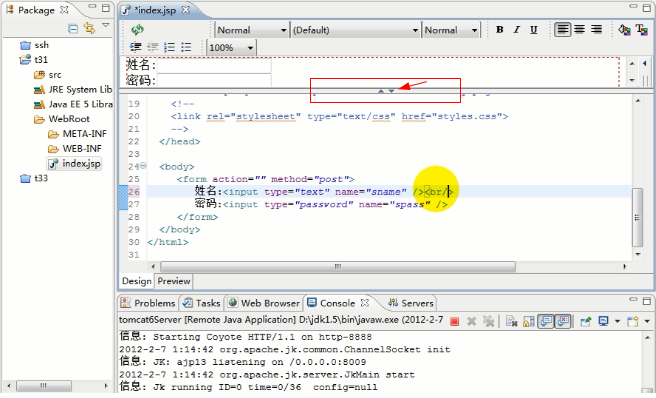Switch to the Design tab
Image resolution: width=656 pixels, height=398 pixels.
136,281
